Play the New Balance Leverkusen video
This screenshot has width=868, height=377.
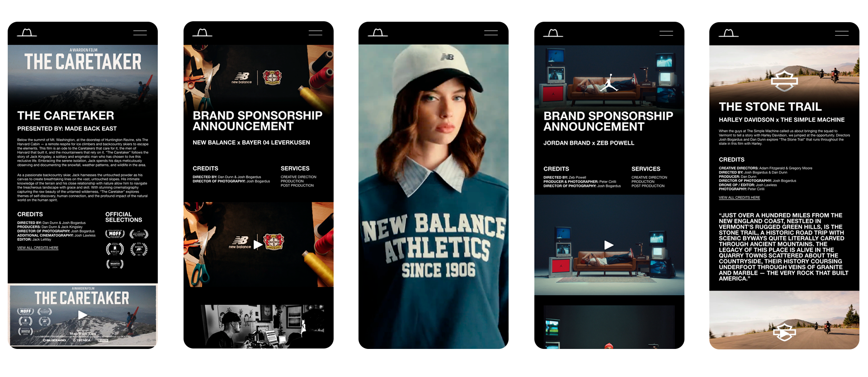tap(258, 244)
